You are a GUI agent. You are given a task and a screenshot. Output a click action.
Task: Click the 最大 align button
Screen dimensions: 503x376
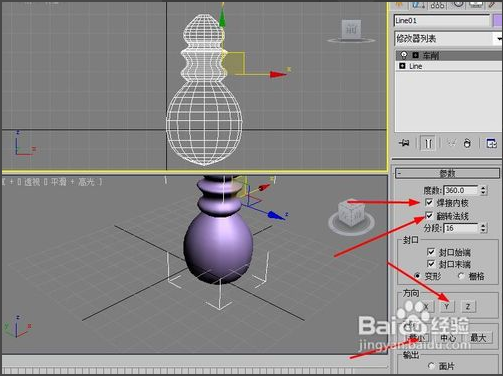pos(479,338)
